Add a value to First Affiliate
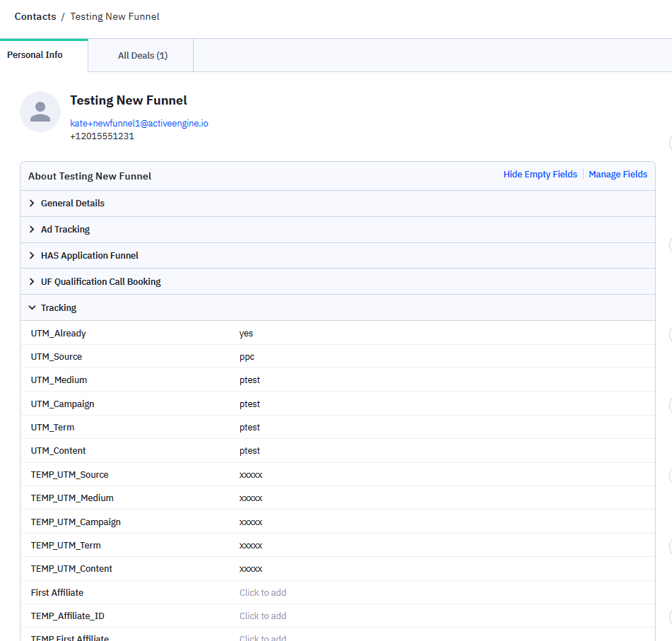This screenshot has height=641, width=672. point(263,592)
